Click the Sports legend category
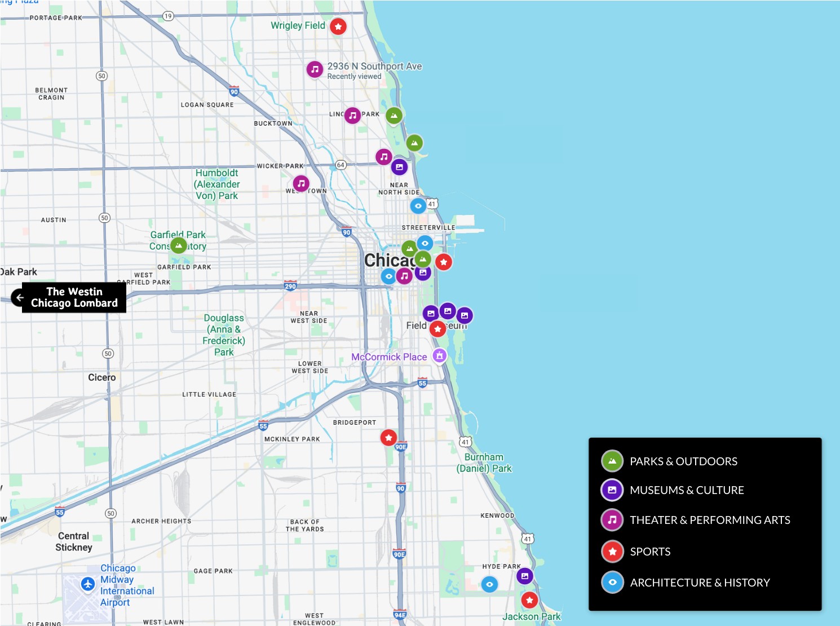The image size is (840, 626). tap(612, 552)
